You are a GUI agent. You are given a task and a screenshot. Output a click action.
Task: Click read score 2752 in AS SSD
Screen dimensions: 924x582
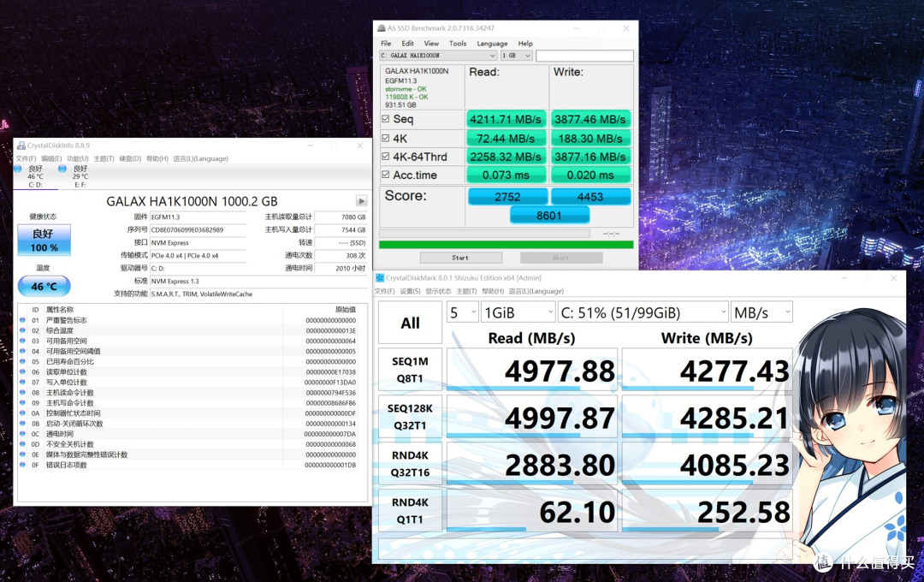507,196
